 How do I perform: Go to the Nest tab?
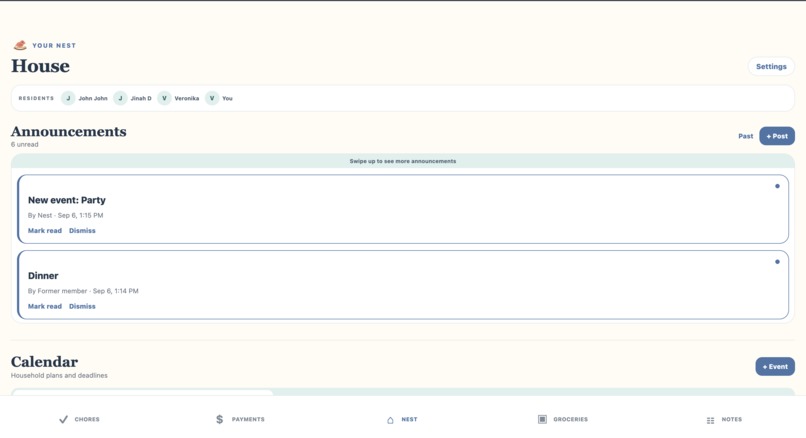[x=402, y=419]
